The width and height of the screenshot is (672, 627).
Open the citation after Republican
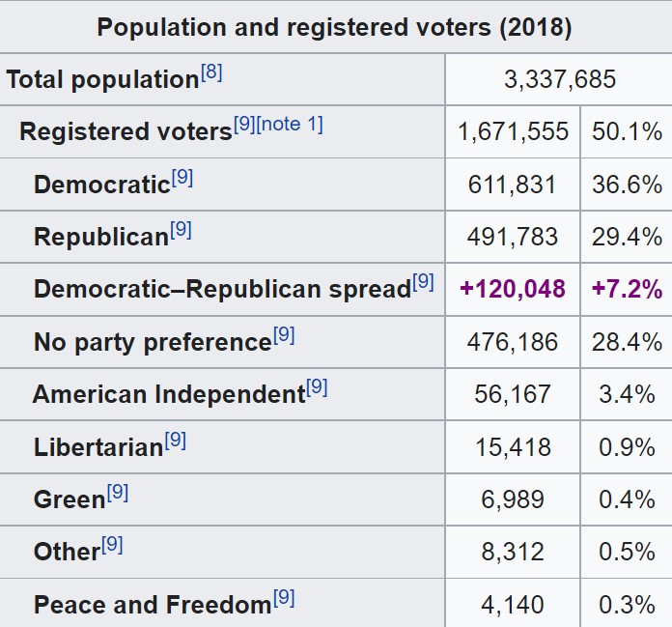click(x=181, y=230)
